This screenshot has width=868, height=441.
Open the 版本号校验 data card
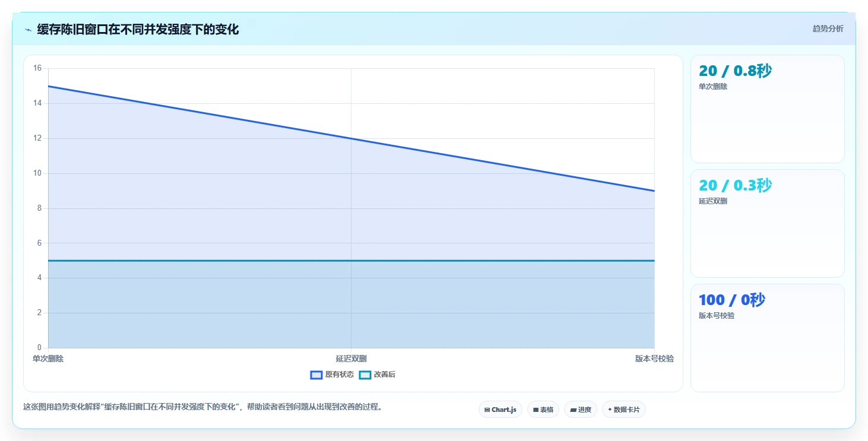(767, 338)
